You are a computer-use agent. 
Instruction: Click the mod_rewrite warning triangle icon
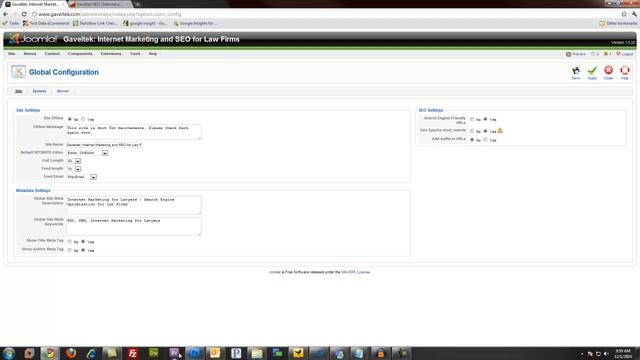500,131
